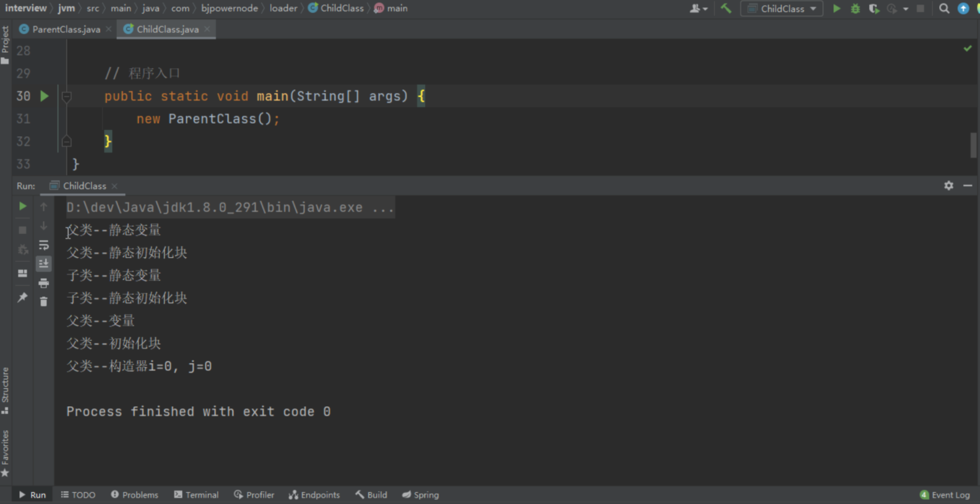Click the run gutter arrow at line 30
Viewport: 980px width, 504px height.
click(45, 96)
